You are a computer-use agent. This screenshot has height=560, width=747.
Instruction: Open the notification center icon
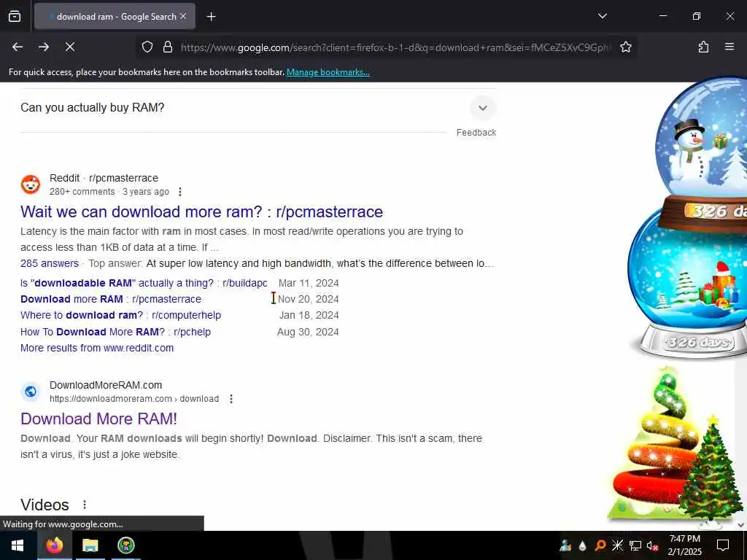click(x=723, y=545)
